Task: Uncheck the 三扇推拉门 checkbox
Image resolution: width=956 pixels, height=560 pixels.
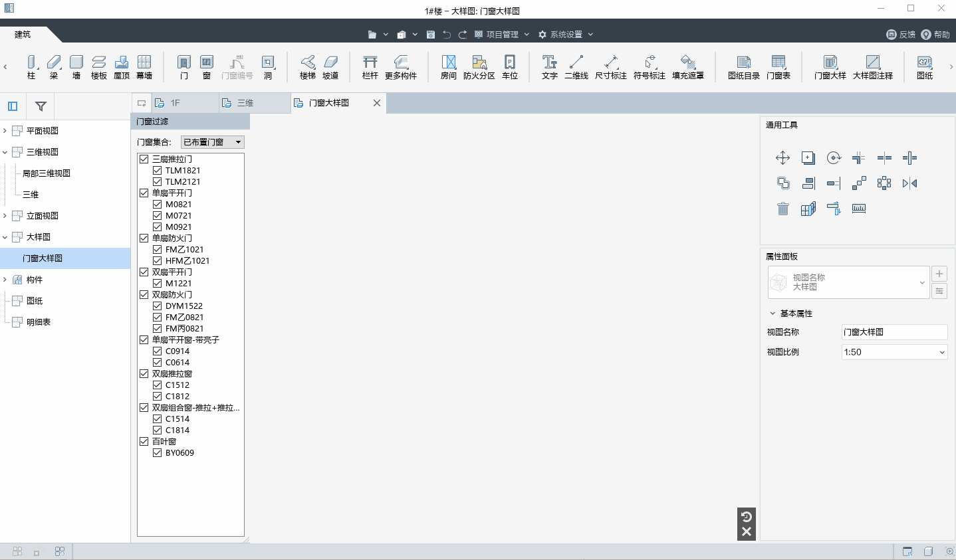Action: (x=144, y=159)
